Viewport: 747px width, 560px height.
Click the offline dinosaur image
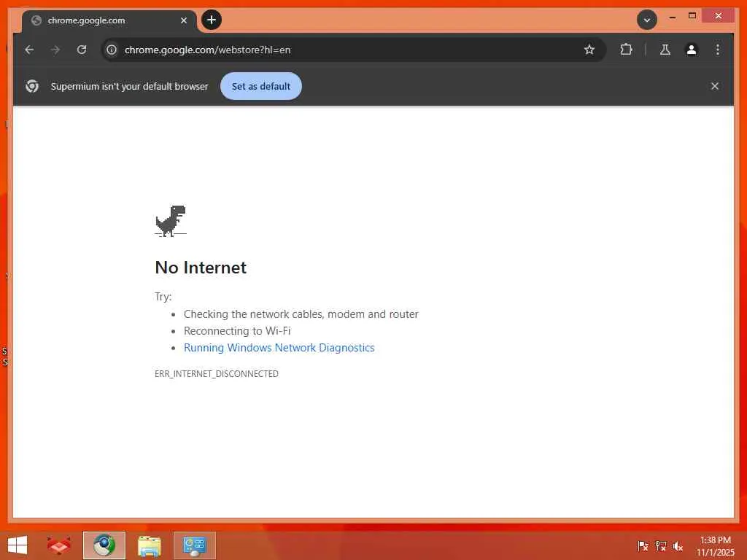click(171, 221)
